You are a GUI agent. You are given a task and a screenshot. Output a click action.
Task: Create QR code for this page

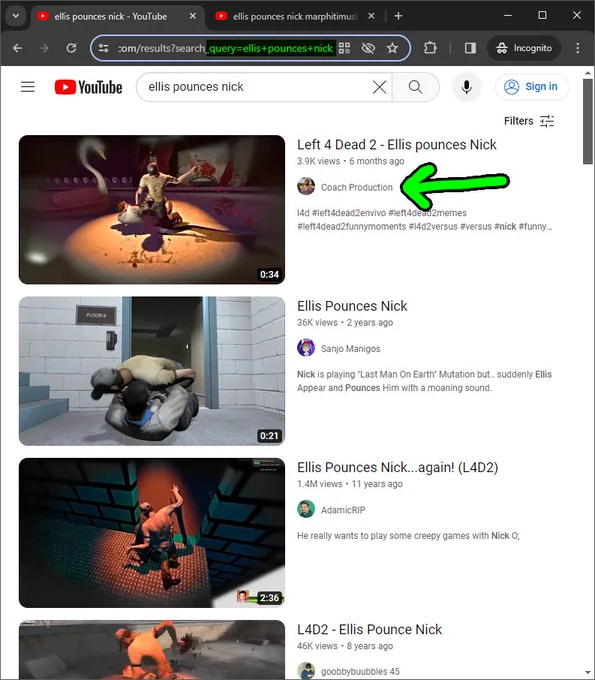tap(344, 48)
